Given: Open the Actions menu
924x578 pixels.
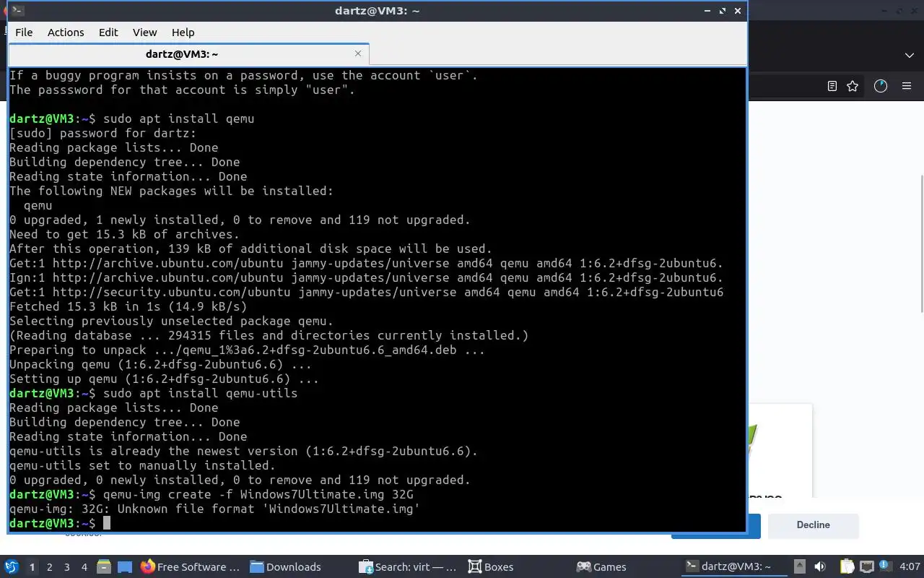Looking at the screenshot, I should pyautogui.click(x=66, y=32).
